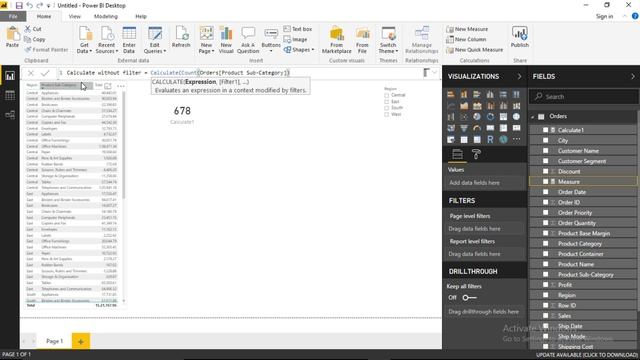Switch to the Help ribbon tab

[141, 16]
